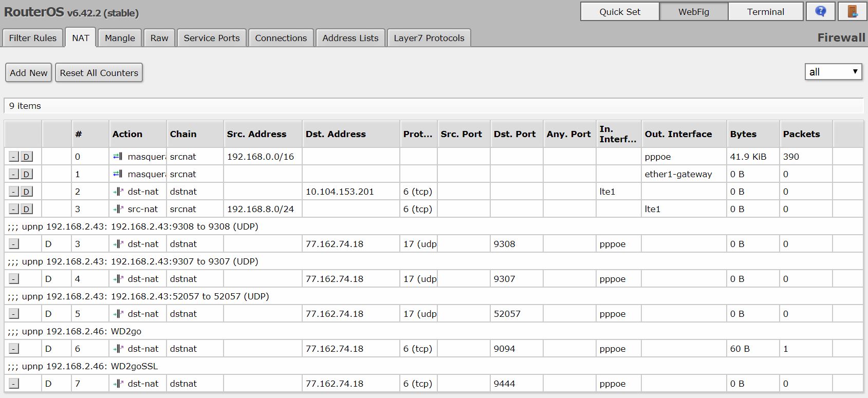Click the WD2goSSL upnp comment row
This screenshot has height=398, width=868.
434,366
